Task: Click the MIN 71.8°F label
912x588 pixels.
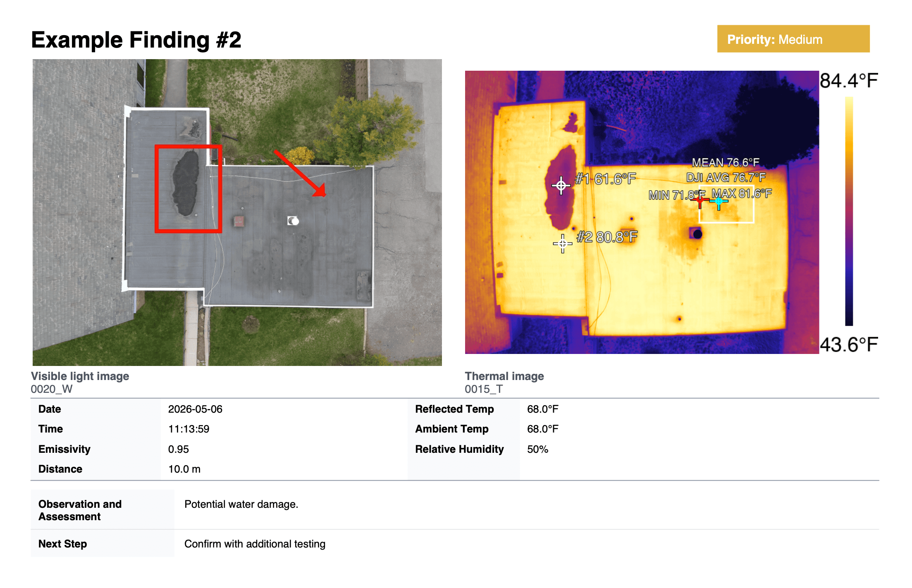Action: pyautogui.click(x=677, y=195)
